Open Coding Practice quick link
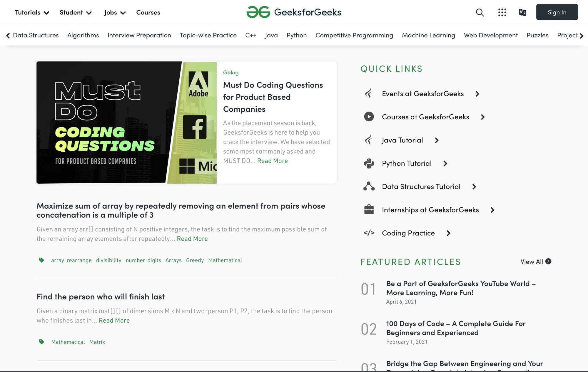Viewport: 588px width, 372px height. pyautogui.click(x=408, y=233)
